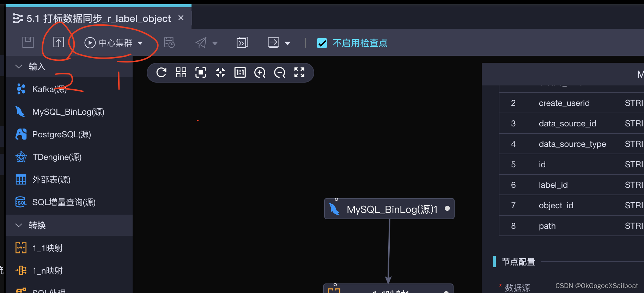Select 1_n映射 transform component
The image size is (644, 293).
point(69,271)
